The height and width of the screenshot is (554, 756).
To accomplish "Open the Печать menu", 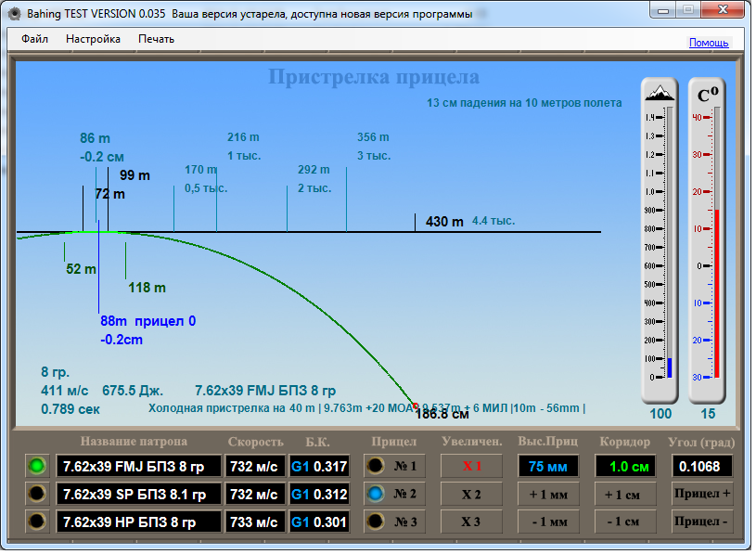I will [x=156, y=39].
